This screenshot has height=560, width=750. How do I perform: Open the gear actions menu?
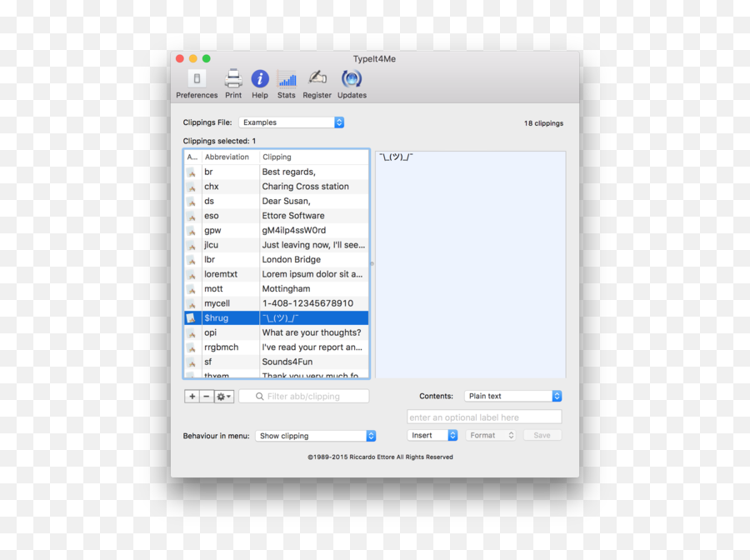click(223, 397)
